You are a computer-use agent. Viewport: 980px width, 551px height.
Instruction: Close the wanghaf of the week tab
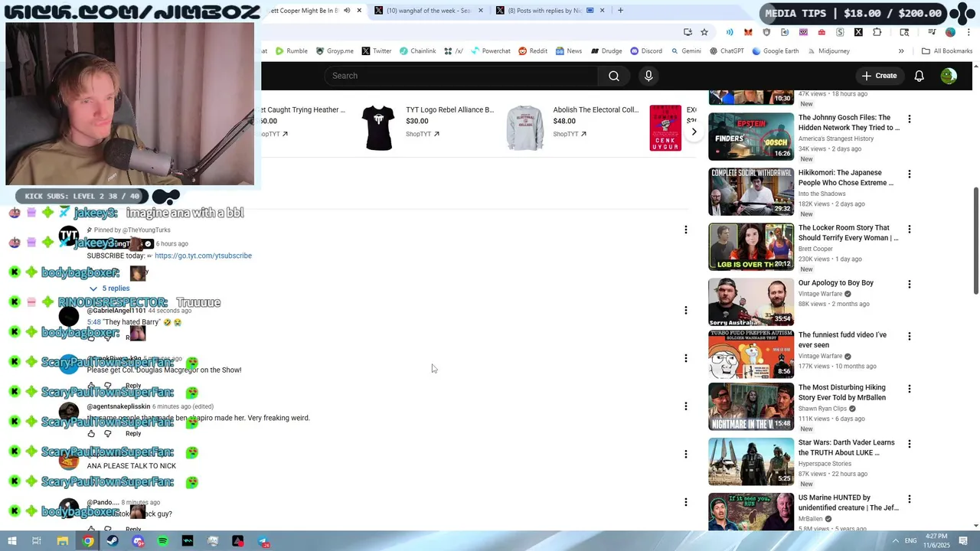click(481, 11)
